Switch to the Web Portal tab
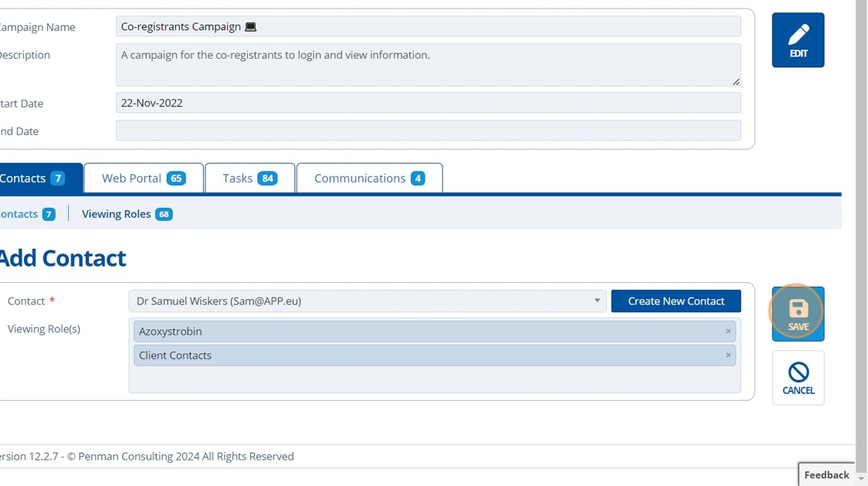This screenshot has height=486, width=868. [x=144, y=178]
